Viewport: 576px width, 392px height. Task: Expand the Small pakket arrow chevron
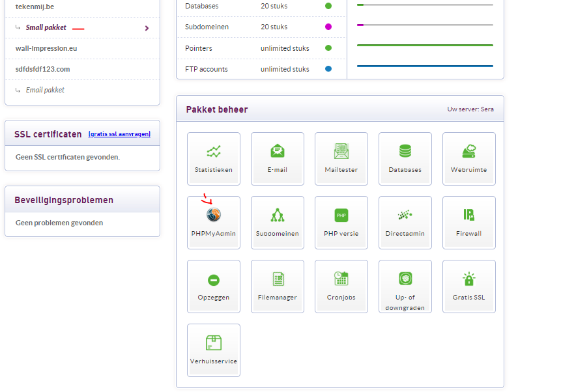pos(147,28)
